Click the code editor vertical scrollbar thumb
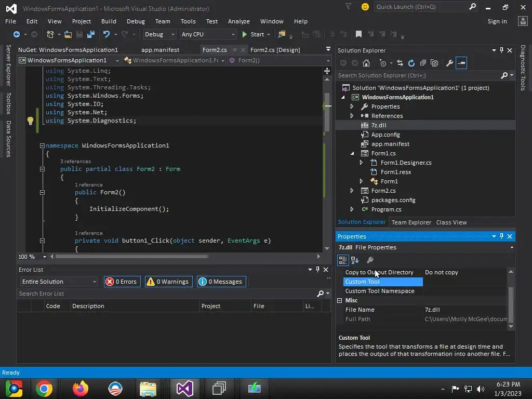The image size is (532, 399). (x=327, y=113)
